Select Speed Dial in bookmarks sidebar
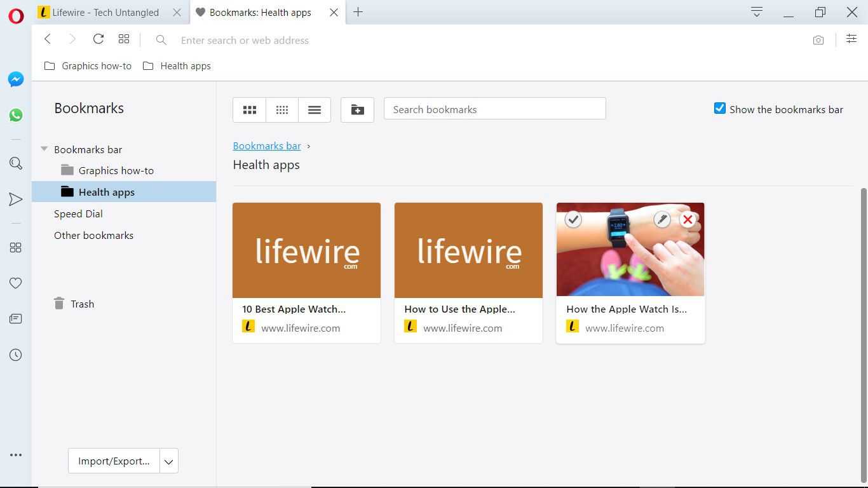This screenshot has height=488, width=868. [x=78, y=214]
